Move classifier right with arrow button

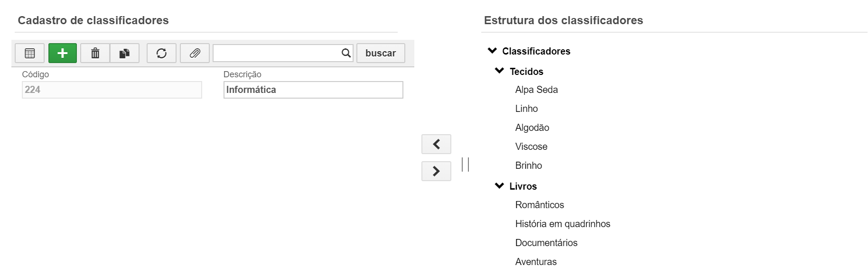(x=436, y=171)
